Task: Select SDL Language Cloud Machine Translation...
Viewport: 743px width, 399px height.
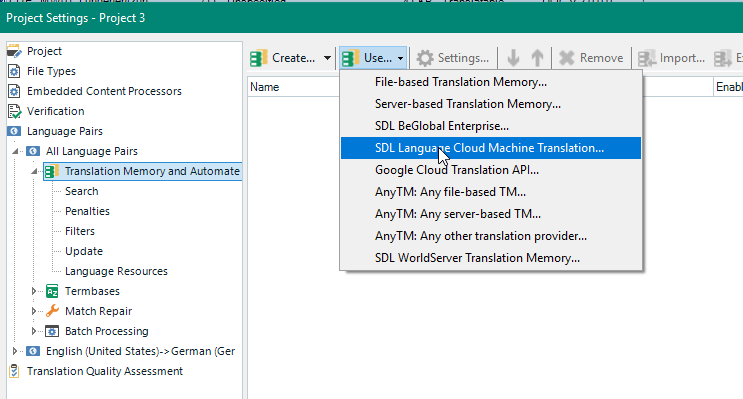Action: (x=491, y=148)
